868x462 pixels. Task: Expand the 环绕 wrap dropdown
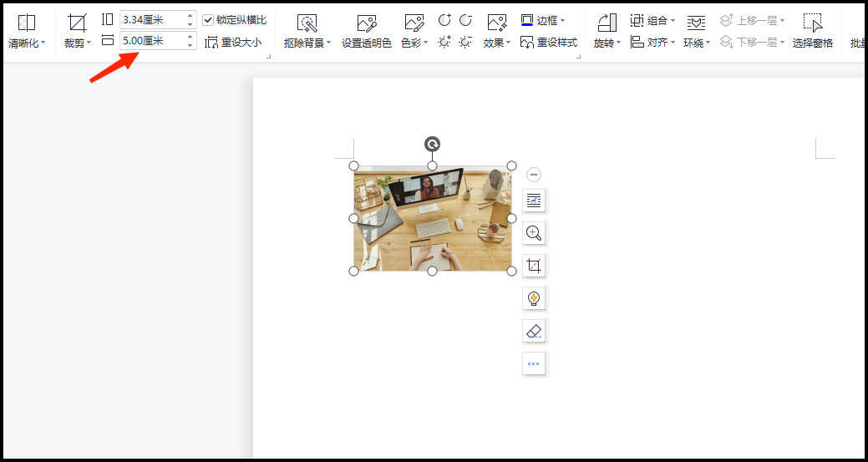tap(708, 43)
